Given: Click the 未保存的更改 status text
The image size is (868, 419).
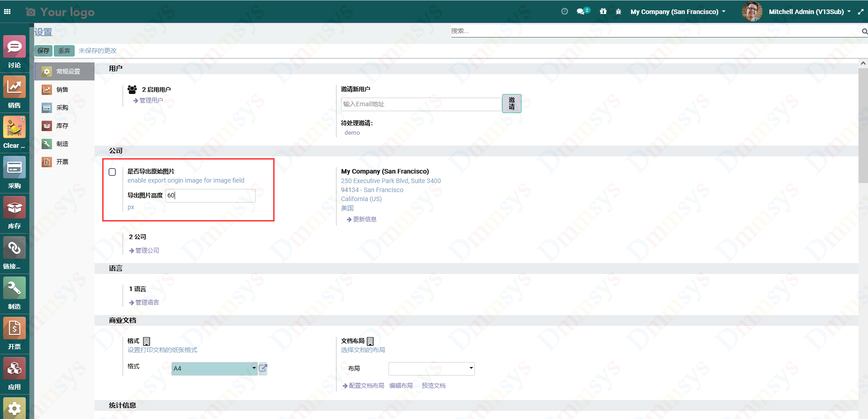Looking at the screenshot, I should (x=98, y=51).
